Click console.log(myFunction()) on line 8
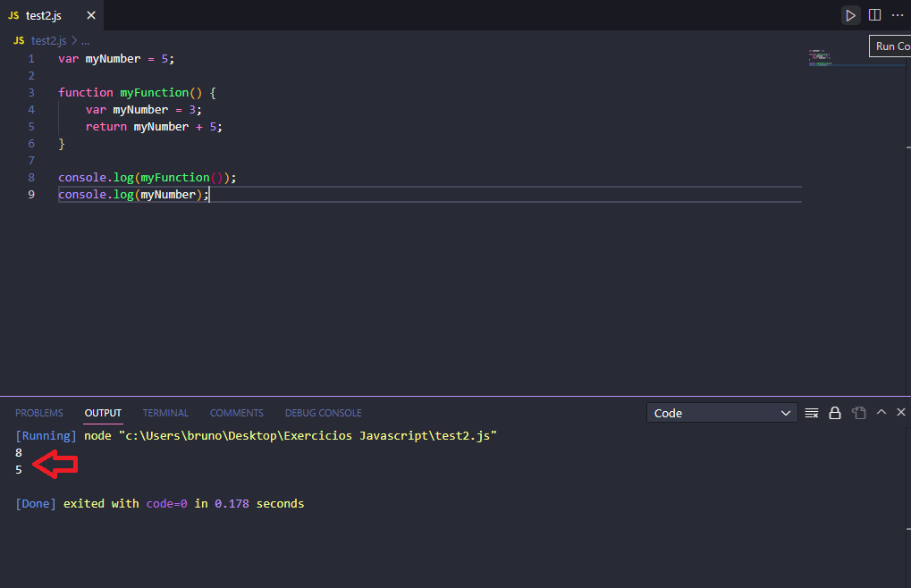The width and height of the screenshot is (911, 588). point(147,177)
